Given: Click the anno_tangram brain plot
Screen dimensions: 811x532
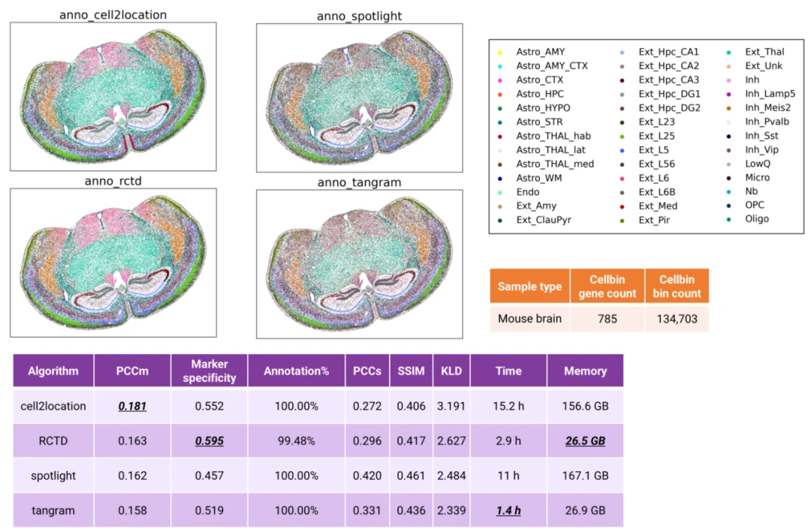Looking at the screenshot, I should coord(360,263).
